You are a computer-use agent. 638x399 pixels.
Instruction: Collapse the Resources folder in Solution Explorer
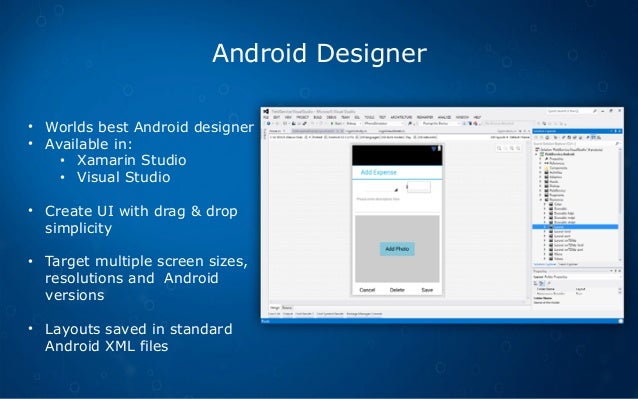point(541,200)
